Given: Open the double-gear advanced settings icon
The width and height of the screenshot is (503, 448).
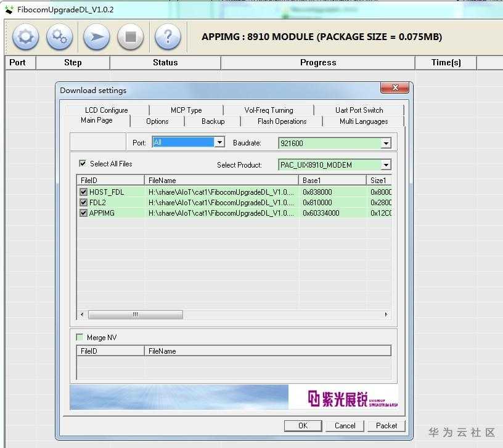Looking at the screenshot, I should pos(60,36).
